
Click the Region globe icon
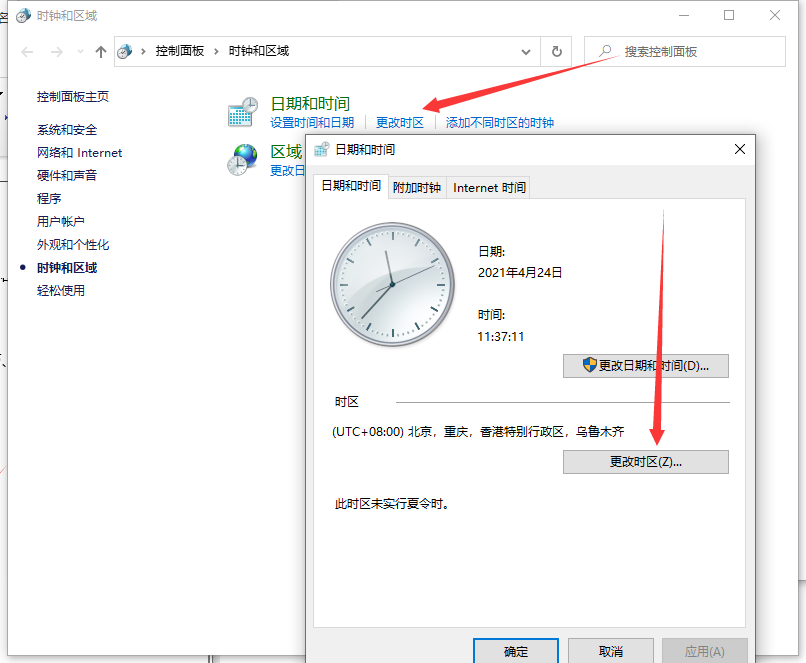click(242, 160)
